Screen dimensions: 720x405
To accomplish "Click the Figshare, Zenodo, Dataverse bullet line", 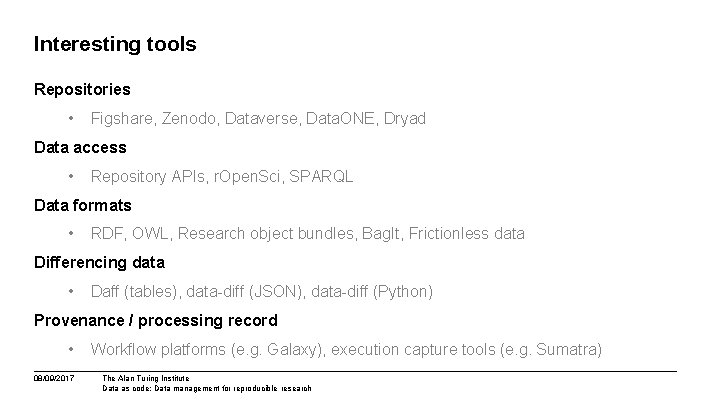I will pyautogui.click(x=258, y=118).
